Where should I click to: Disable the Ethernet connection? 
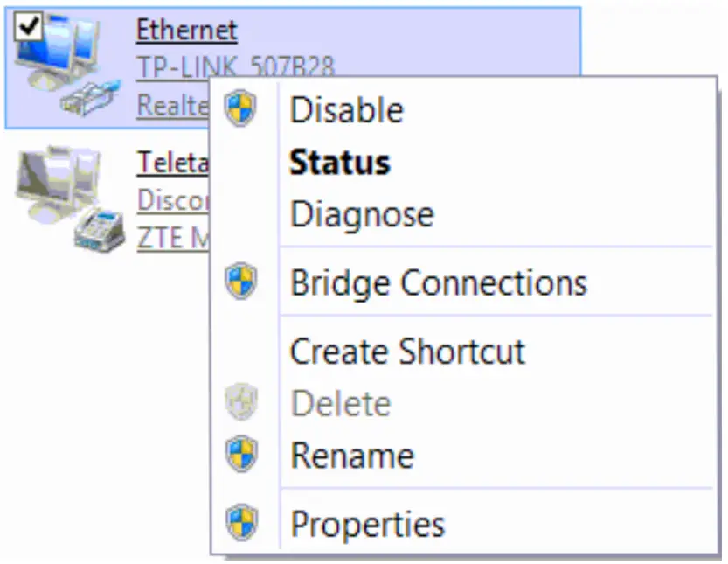(x=346, y=109)
